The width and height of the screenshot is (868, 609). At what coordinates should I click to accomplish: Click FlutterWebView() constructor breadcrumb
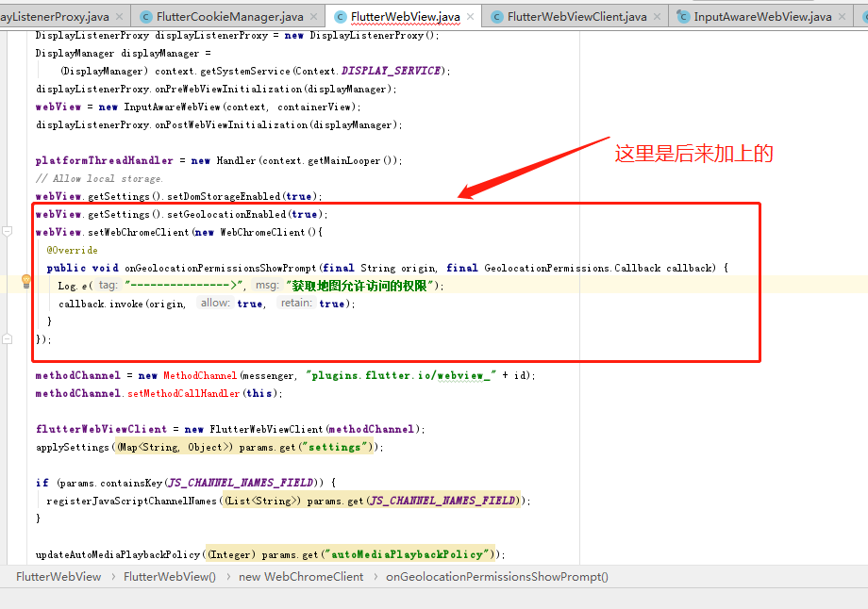pyautogui.click(x=170, y=576)
